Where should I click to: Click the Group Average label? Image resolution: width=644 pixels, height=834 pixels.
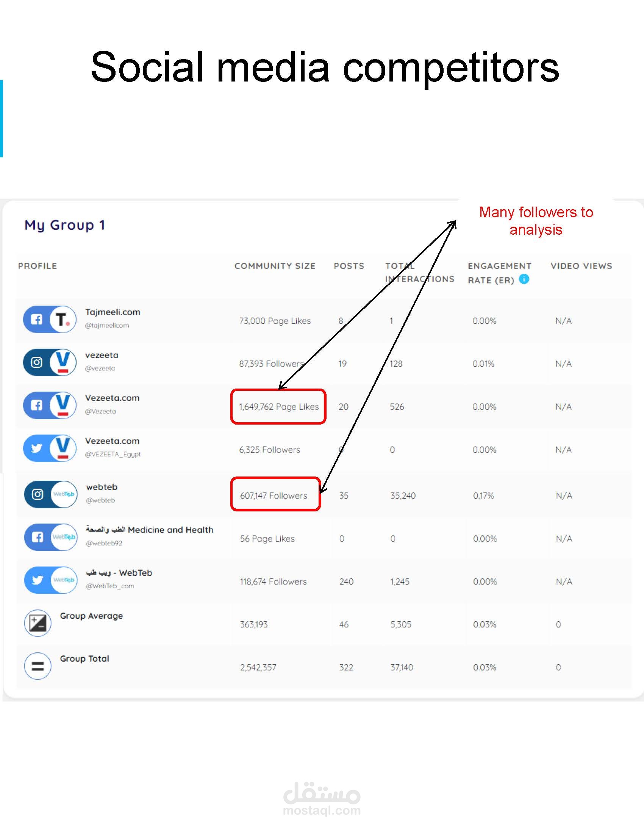92,616
